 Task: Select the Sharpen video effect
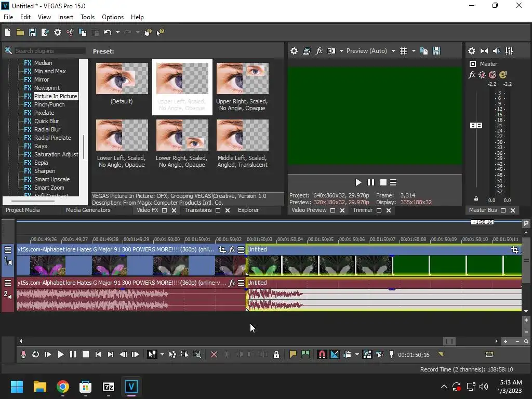point(45,171)
